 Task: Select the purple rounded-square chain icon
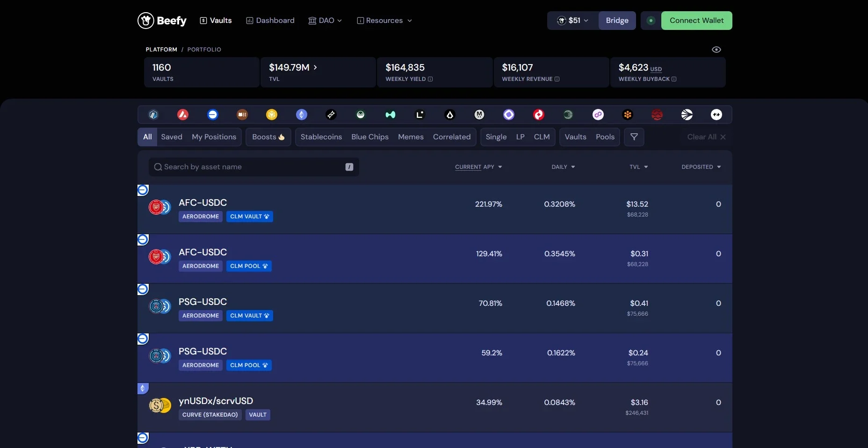pyautogui.click(x=509, y=115)
